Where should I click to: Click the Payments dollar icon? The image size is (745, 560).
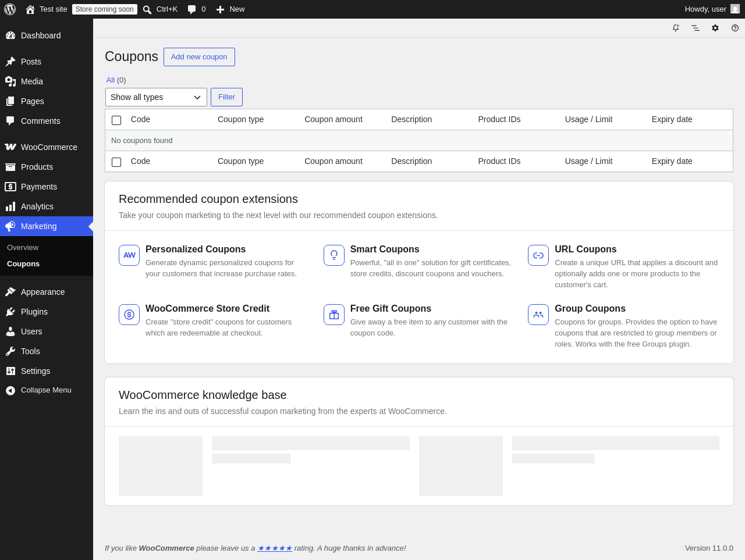[x=10, y=187]
